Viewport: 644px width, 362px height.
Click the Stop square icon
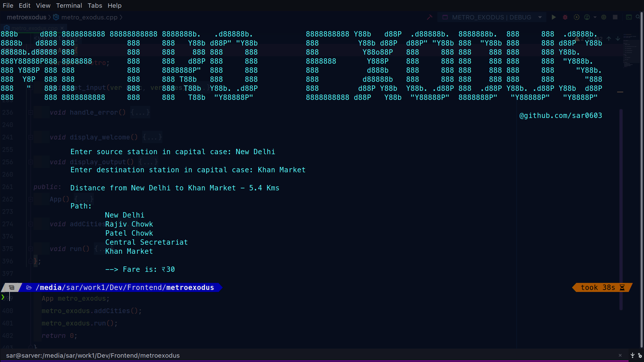[x=615, y=17]
